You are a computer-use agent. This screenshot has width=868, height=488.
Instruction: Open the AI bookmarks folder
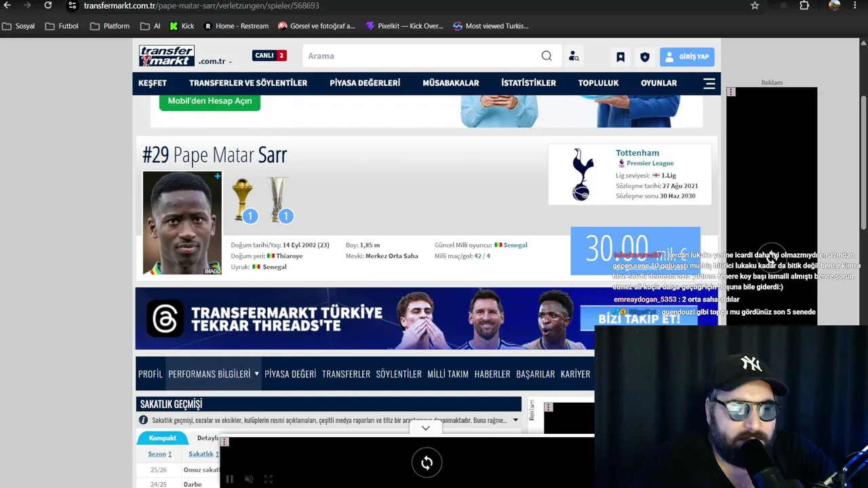point(151,26)
